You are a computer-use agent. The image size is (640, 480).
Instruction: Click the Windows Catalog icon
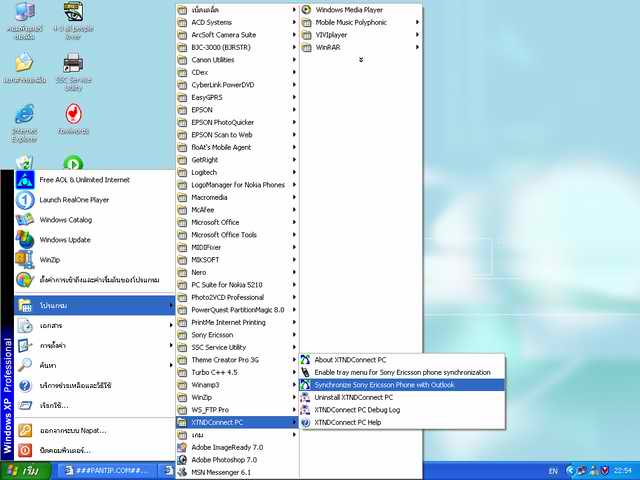[25, 220]
